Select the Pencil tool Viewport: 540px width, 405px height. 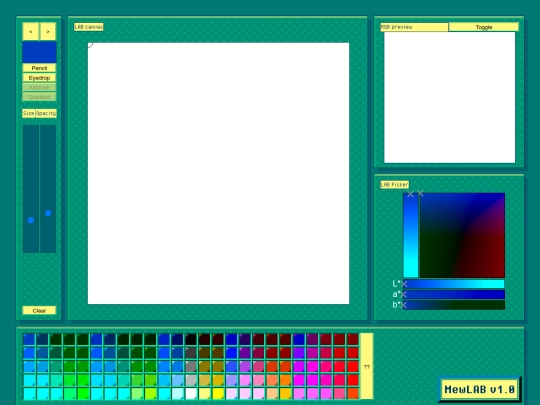point(39,68)
